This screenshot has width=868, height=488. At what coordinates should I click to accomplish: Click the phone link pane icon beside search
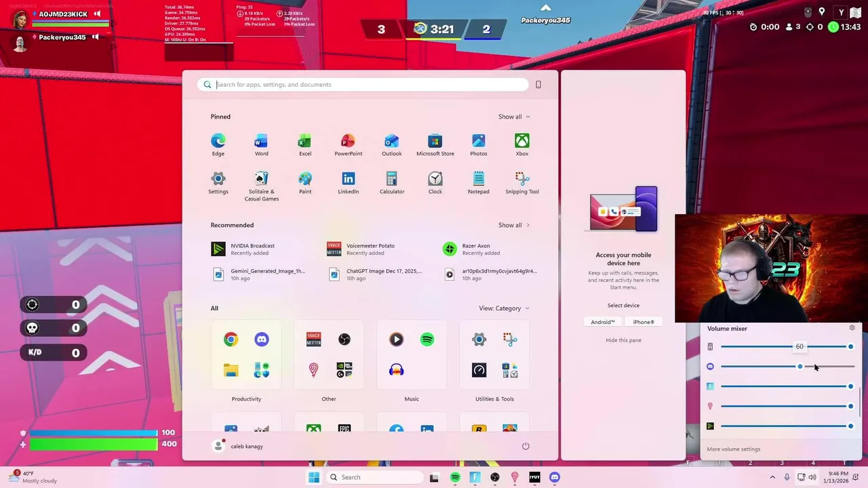pos(538,85)
